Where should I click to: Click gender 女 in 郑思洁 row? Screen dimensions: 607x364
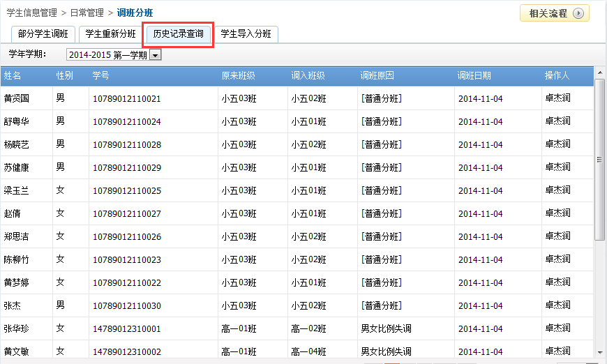click(60, 236)
